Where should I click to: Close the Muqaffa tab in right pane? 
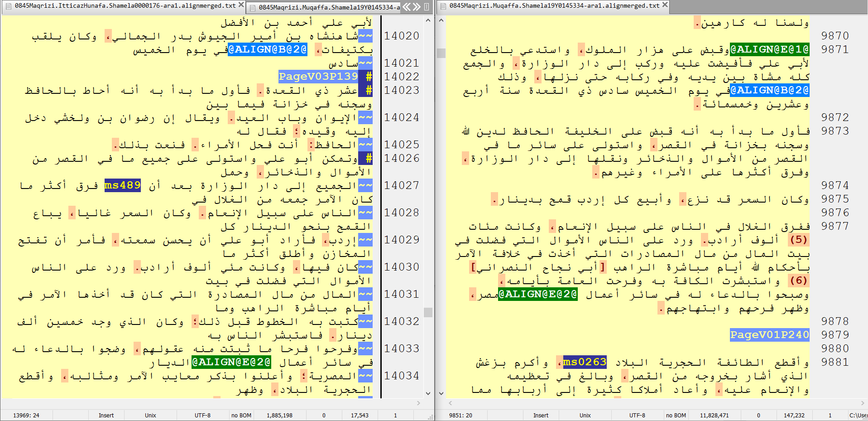coord(665,5)
